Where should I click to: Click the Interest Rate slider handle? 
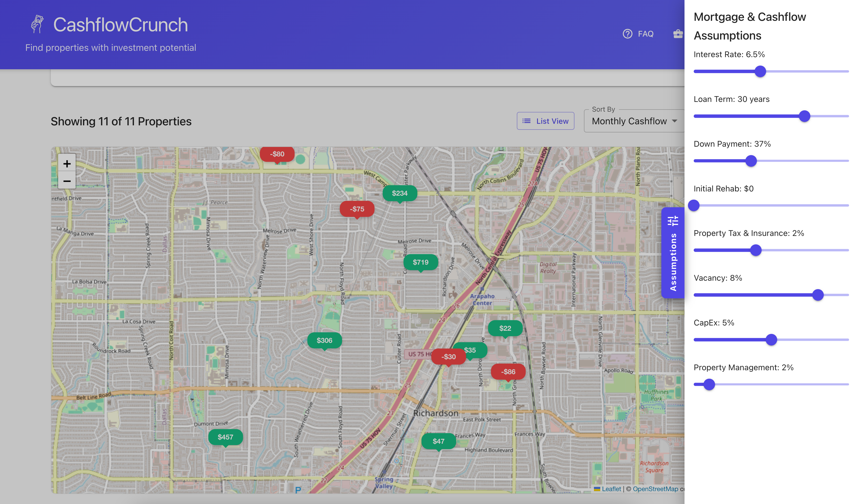pos(760,72)
